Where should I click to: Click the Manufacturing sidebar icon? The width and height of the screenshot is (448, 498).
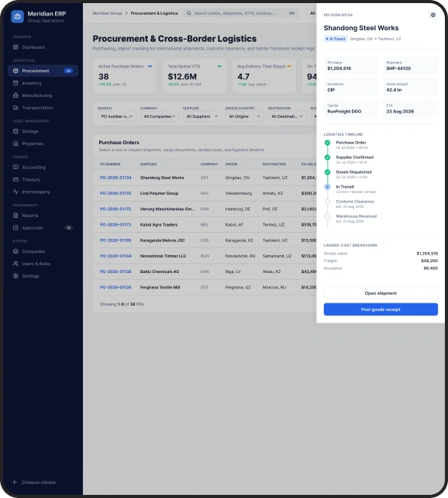16,95
